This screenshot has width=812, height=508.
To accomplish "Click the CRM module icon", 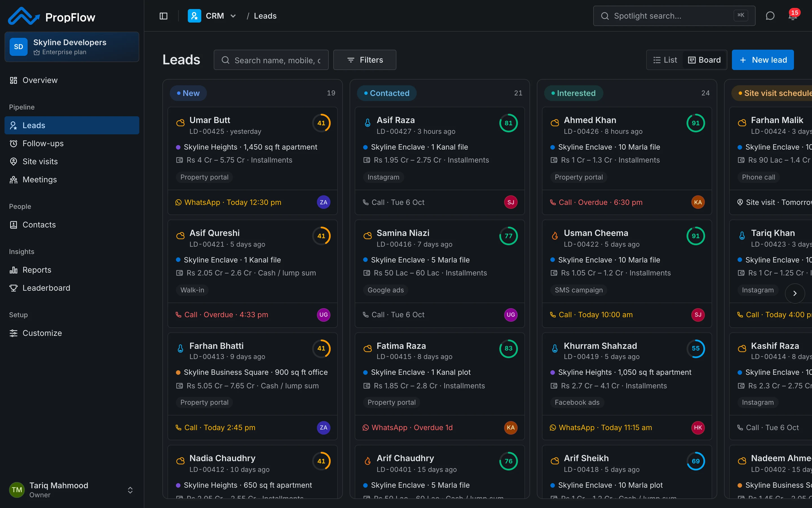I will tap(194, 16).
